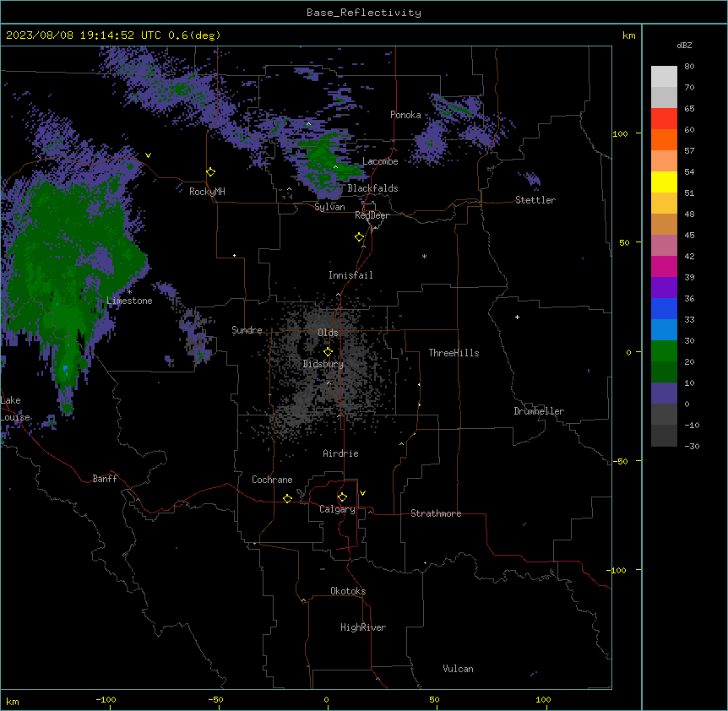Screen dimensions: 728x711
Task: Click the dBZ legend heading
Action: click(x=684, y=46)
